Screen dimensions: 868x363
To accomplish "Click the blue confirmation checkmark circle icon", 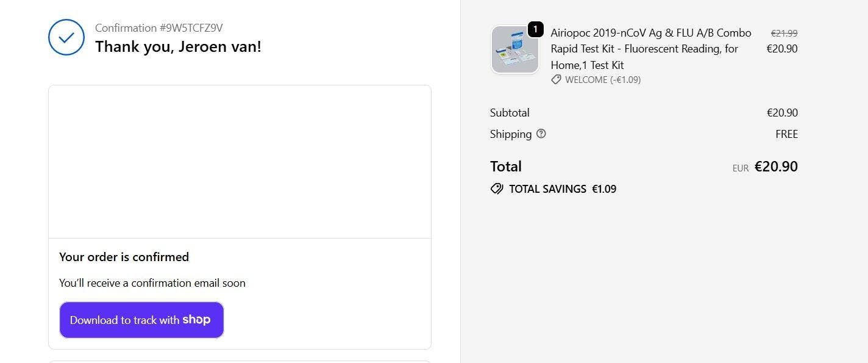I will pos(66,37).
